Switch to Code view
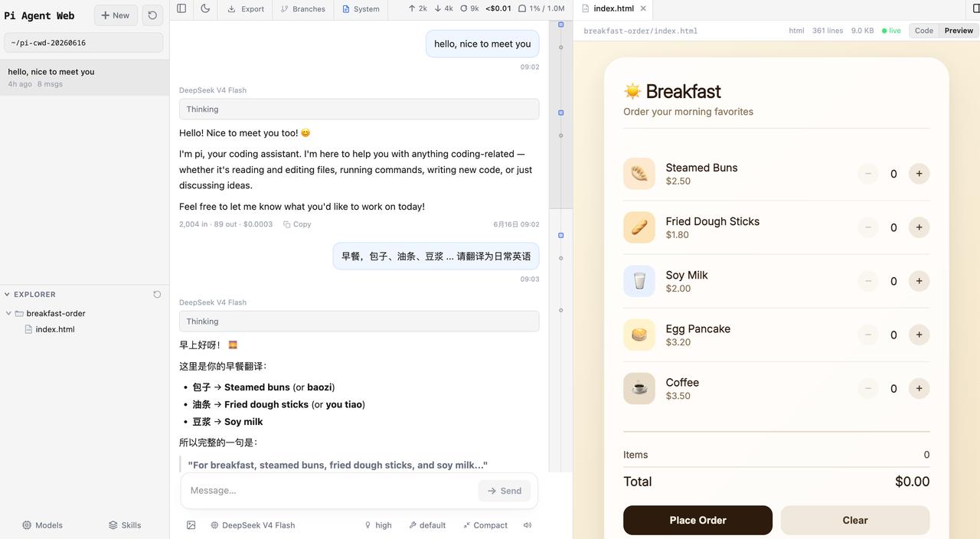Screen dimensions: 980x539 924,31
